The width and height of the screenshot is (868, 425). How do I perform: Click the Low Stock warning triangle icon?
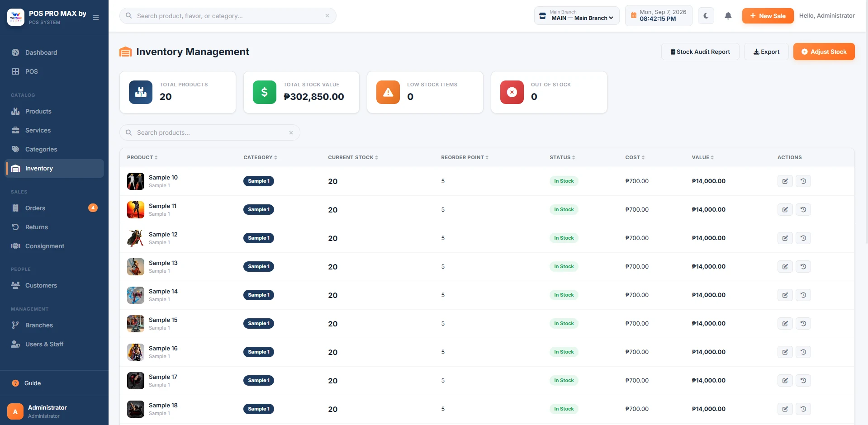point(388,92)
